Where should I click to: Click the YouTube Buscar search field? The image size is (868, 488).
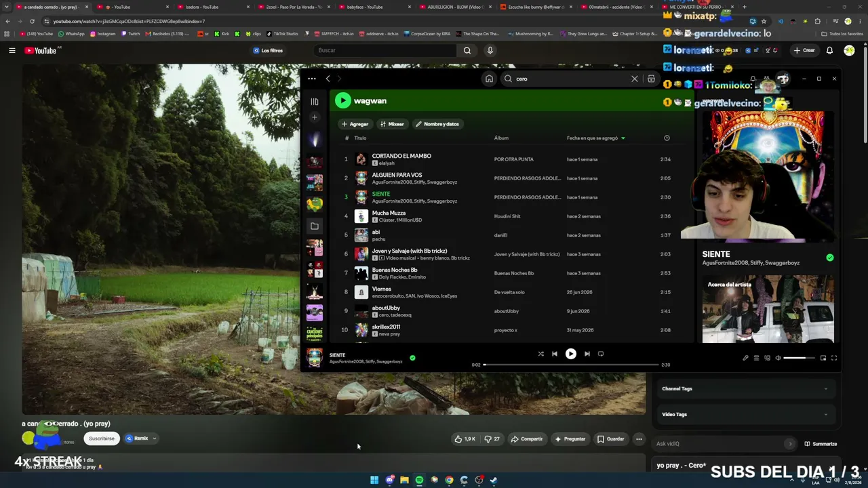pos(384,50)
